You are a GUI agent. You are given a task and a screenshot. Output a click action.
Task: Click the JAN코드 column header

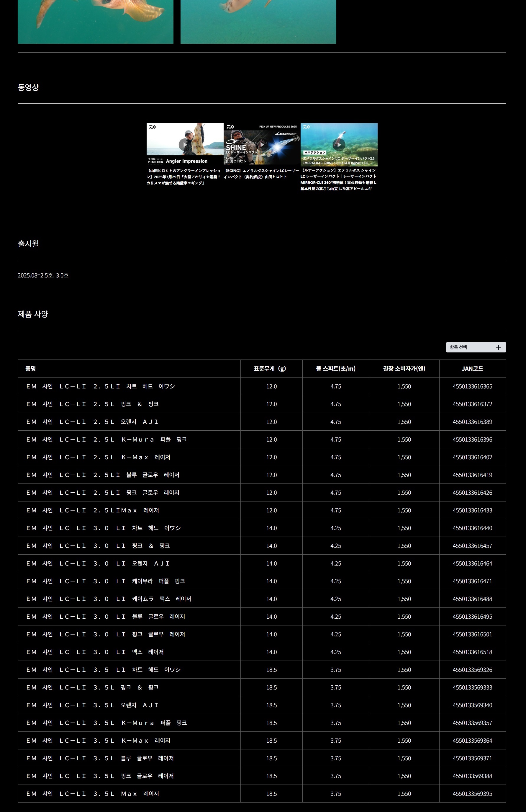pos(472,368)
